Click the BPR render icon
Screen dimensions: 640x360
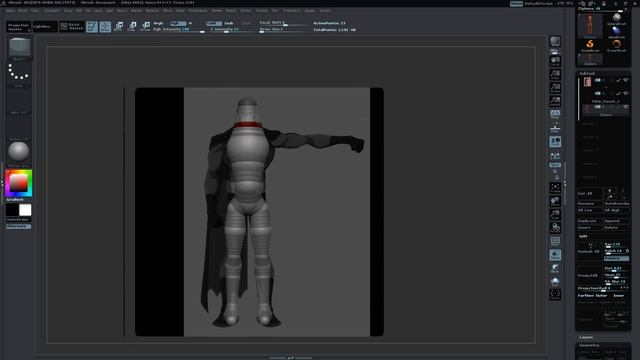coord(555,42)
